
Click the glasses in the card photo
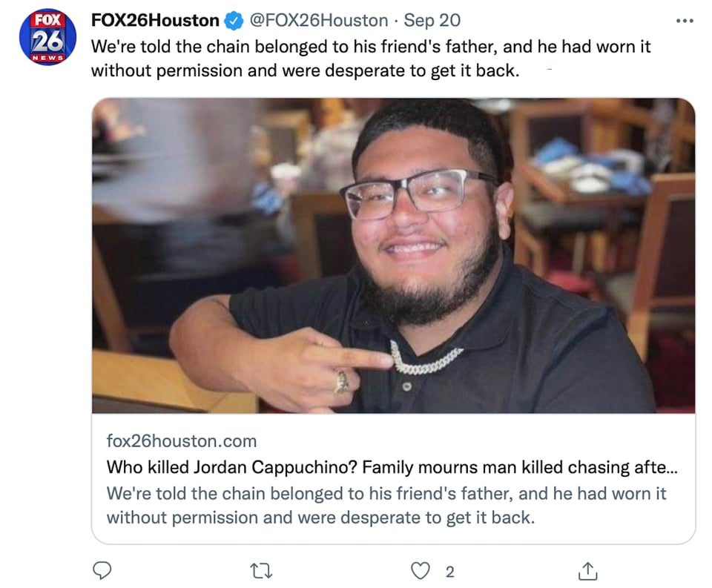coord(418,193)
